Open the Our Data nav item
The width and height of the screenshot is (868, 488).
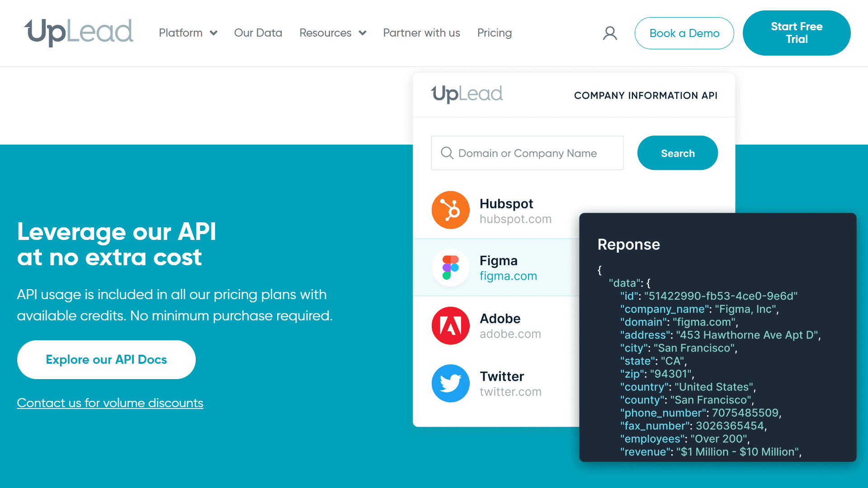[258, 33]
